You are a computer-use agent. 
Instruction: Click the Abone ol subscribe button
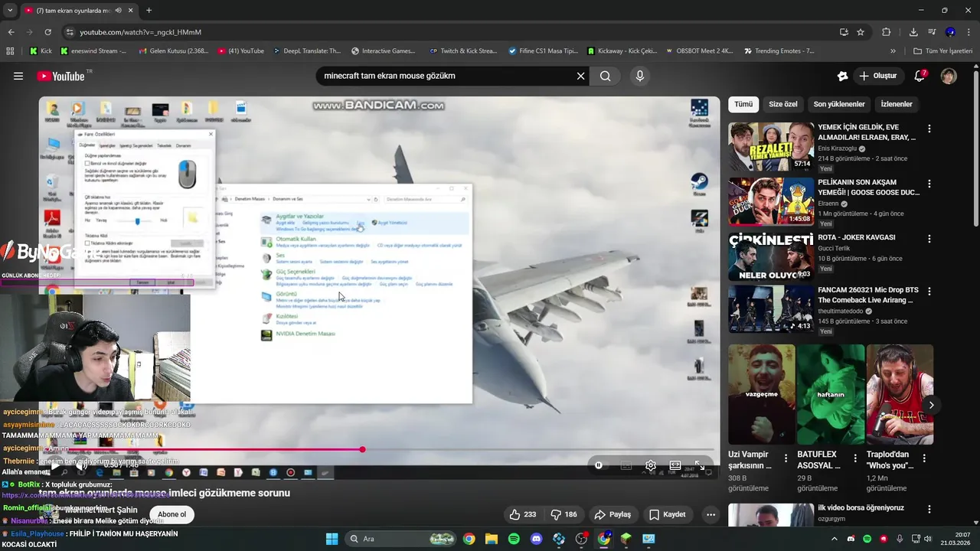point(172,514)
